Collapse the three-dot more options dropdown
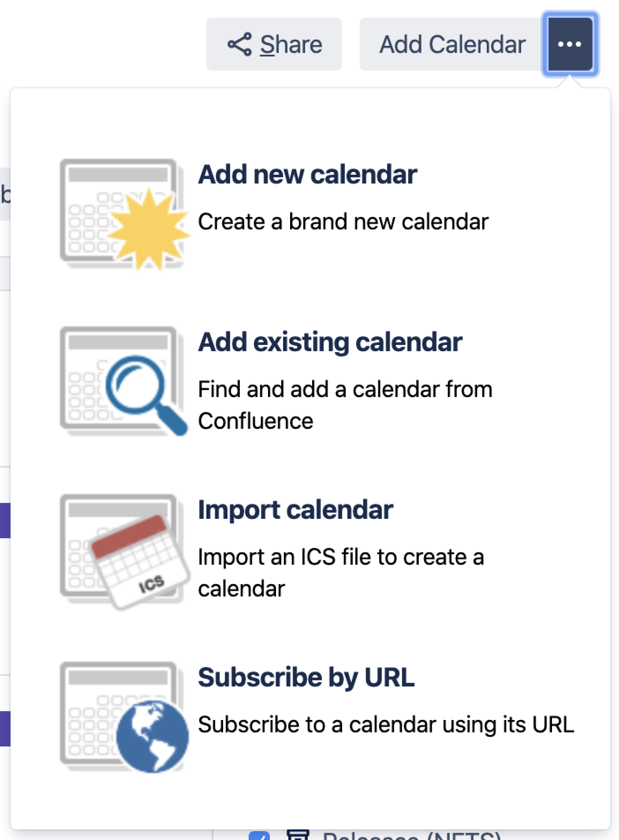 (x=570, y=44)
